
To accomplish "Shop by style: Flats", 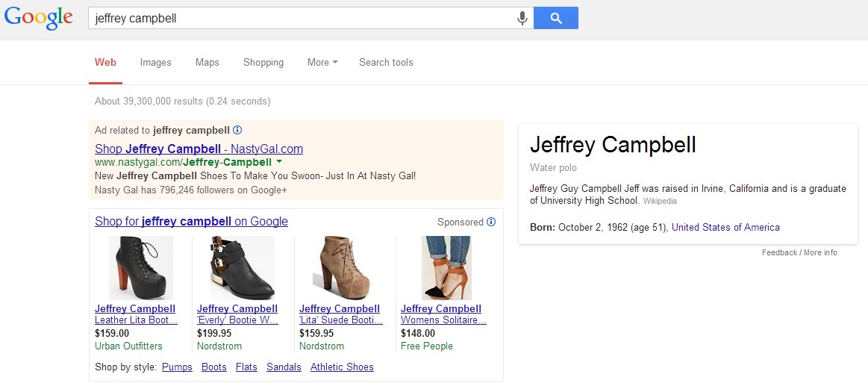I will (x=246, y=367).
